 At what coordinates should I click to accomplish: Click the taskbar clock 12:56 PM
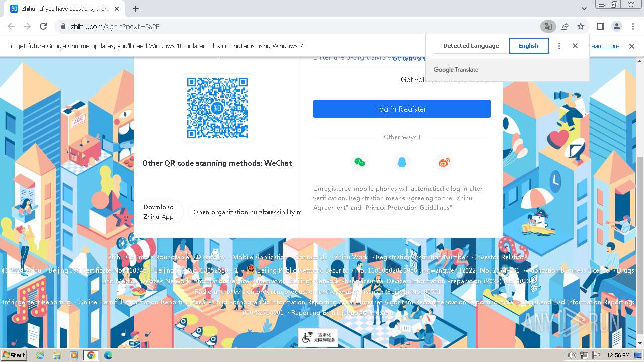618,355
